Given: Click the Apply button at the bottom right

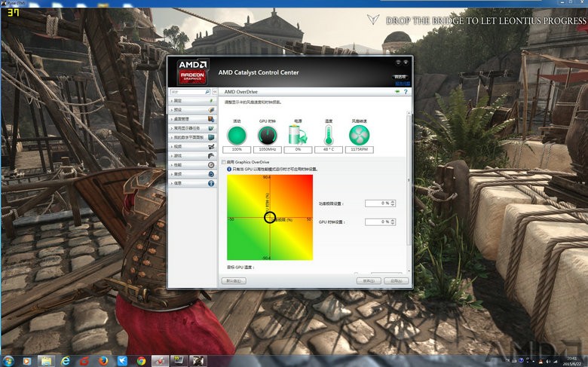Looking at the screenshot, I should coord(396,281).
